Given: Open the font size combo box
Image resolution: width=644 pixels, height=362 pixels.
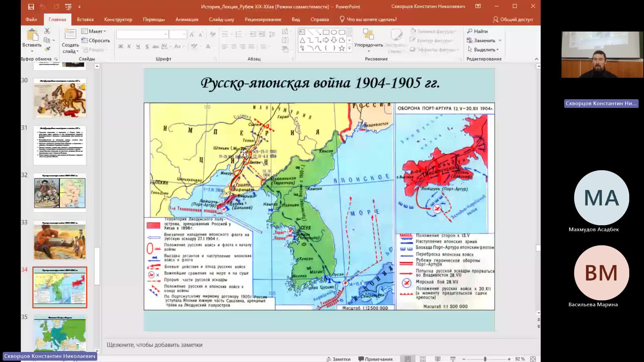Looking at the screenshot, I should (x=177, y=34).
